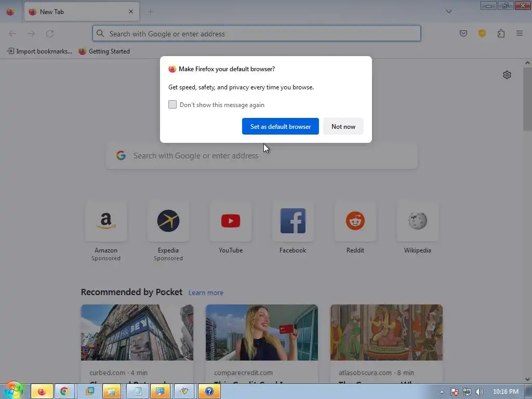Click the Not now button
This screenshot has height=399, width=532.
click(x=343, y=126)
